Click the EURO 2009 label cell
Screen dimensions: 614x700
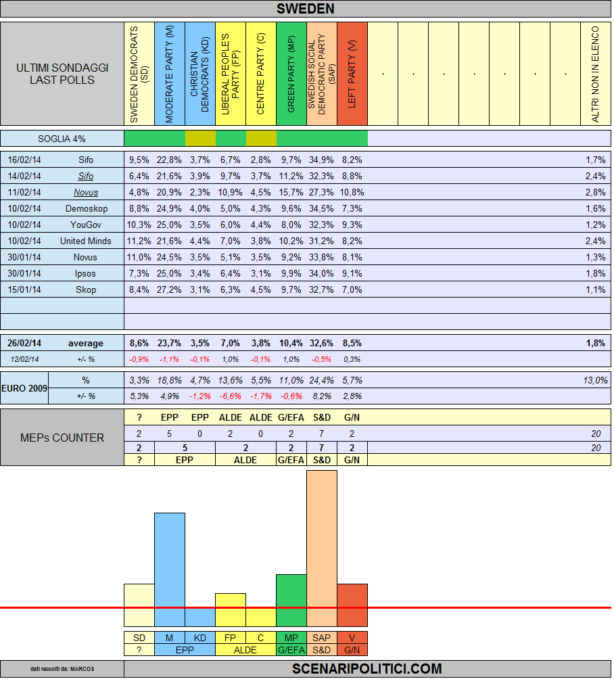[x=24, y=388]
